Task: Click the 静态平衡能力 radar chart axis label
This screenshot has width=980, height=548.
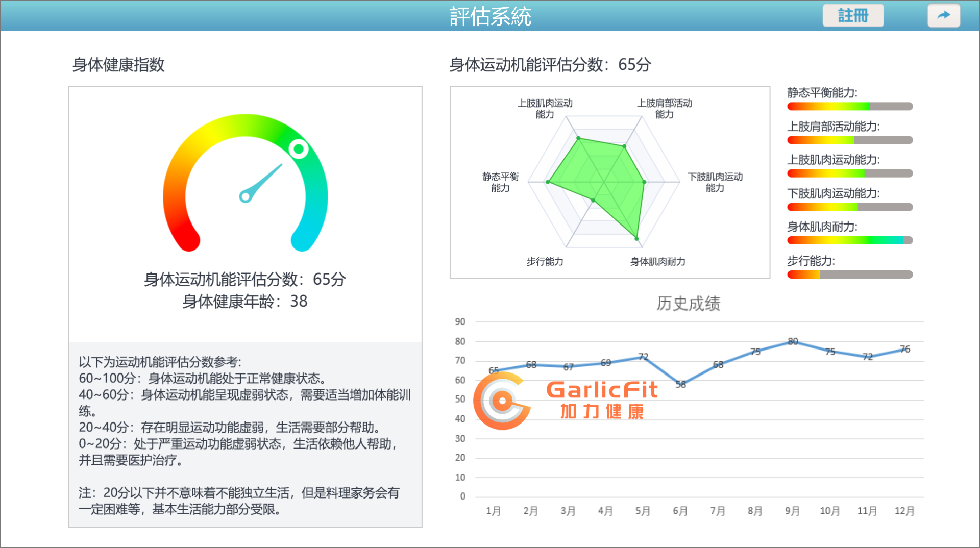Action: point(500,182)
